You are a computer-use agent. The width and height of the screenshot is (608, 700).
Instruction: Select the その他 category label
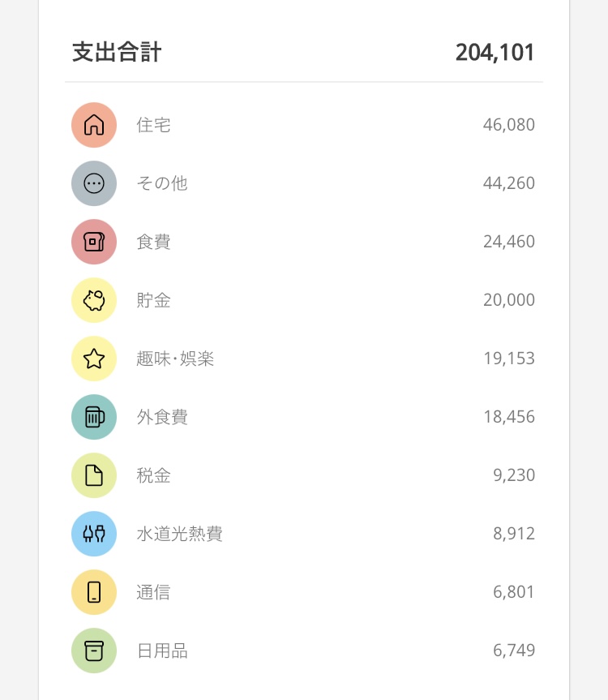tap(162, 183)
